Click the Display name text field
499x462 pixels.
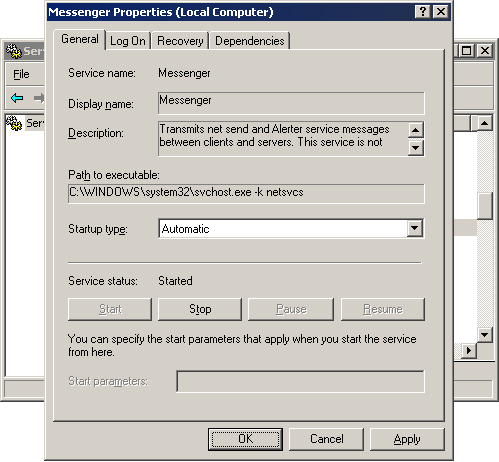(291, 103)
